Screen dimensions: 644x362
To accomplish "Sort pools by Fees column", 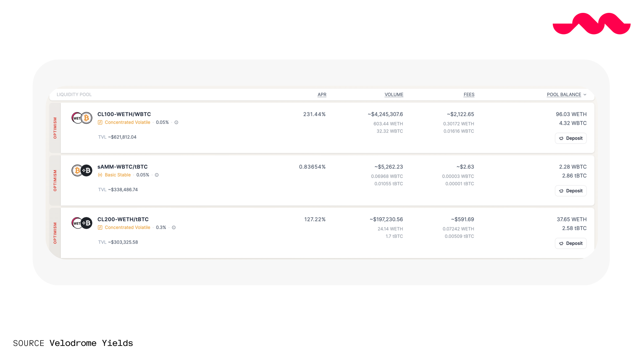I will pos(469,95).
